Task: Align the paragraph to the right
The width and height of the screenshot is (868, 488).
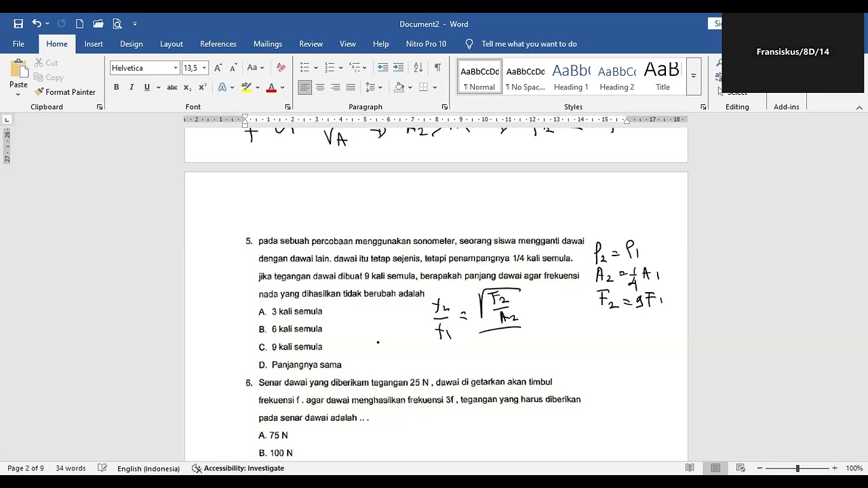Action: (x=335, y=87)
